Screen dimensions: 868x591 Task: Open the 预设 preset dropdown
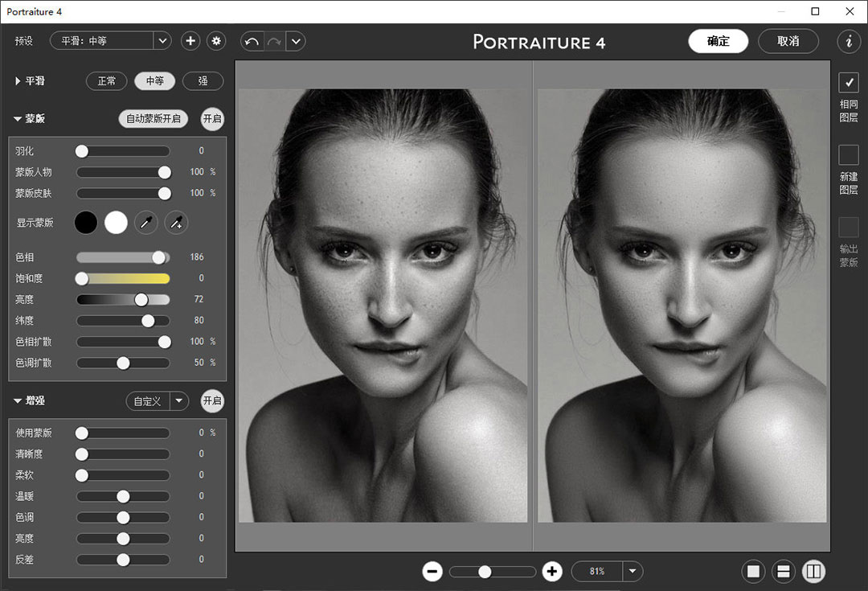pyautogui.click(x=162, y=41)
